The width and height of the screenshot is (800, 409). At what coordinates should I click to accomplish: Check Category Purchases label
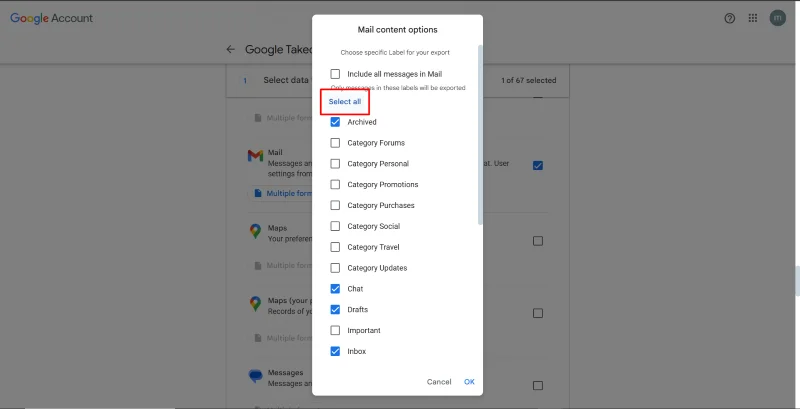coord(335,206)
